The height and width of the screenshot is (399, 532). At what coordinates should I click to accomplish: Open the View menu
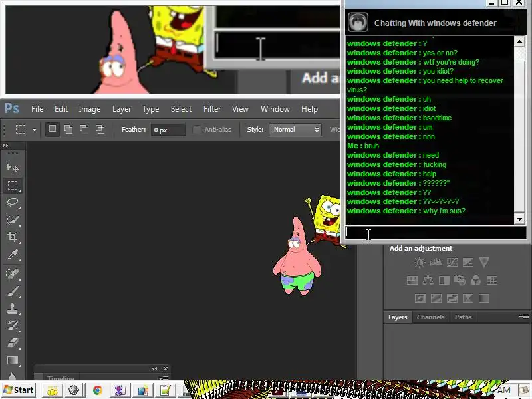[x=240, y=109]
